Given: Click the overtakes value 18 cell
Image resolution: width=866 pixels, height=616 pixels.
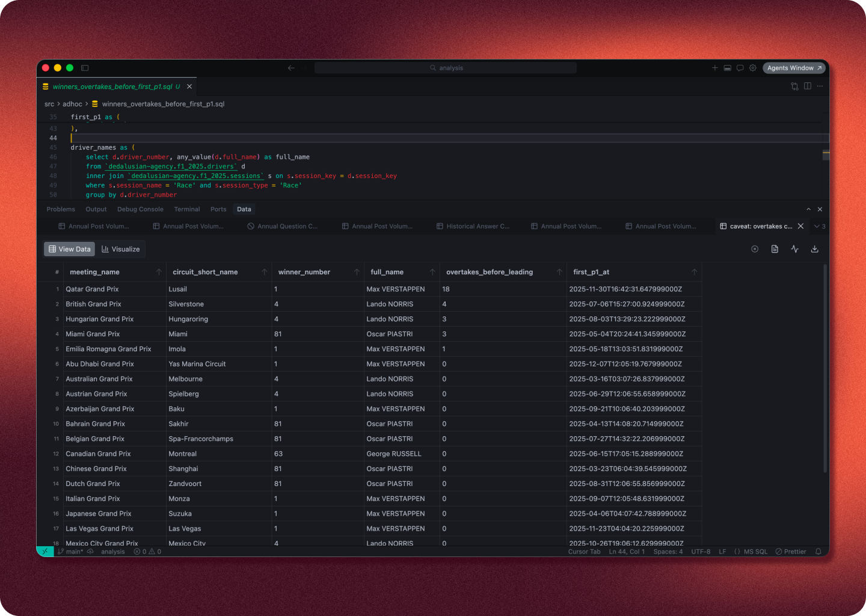Looking at the screenshot, I should point(503,289).
